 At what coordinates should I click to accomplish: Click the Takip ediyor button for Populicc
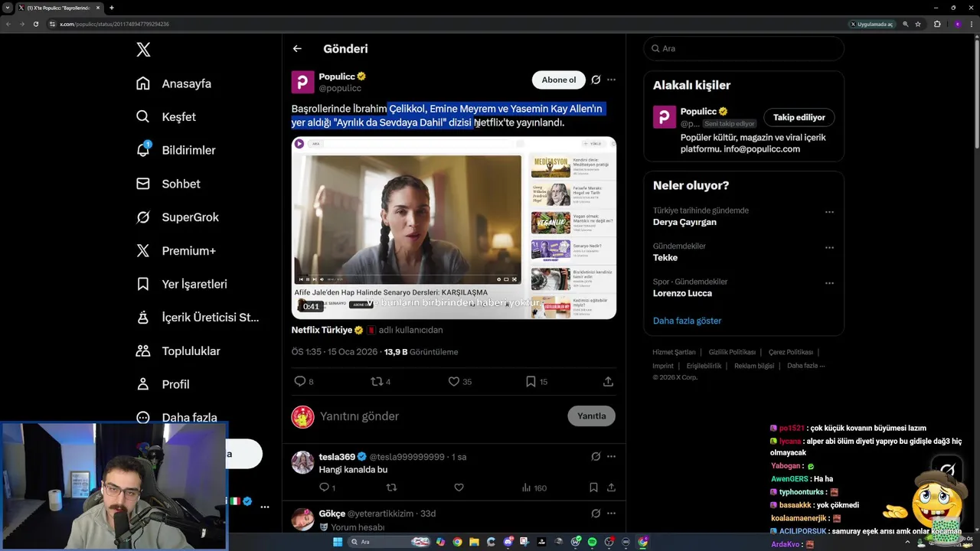pyautogui.click(x=799, y=117)
